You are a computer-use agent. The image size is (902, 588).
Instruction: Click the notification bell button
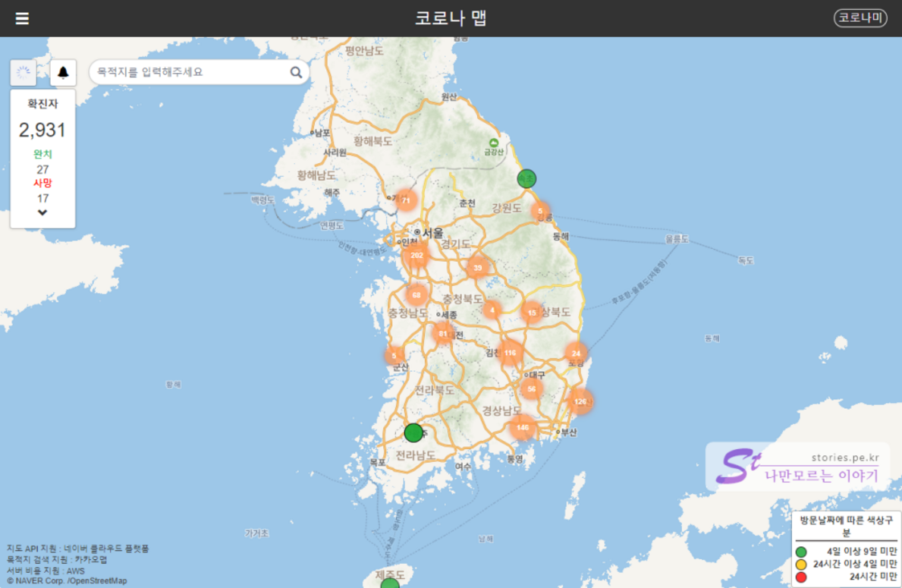coord(63,73)
